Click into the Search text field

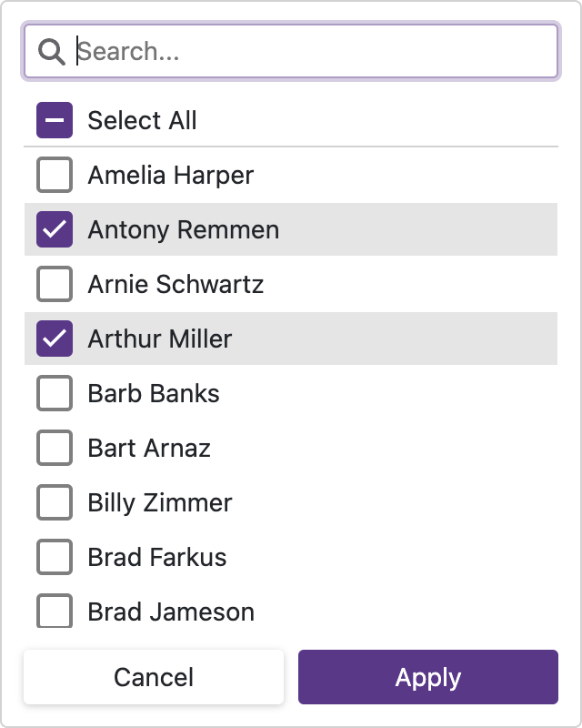[309, 52]
